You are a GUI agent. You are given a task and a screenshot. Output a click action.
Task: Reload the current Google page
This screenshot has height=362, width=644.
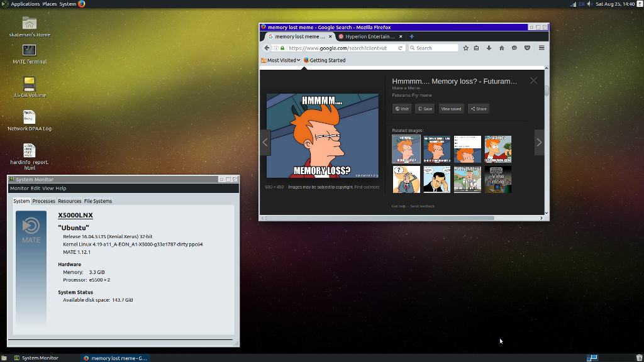coord(400,48)
